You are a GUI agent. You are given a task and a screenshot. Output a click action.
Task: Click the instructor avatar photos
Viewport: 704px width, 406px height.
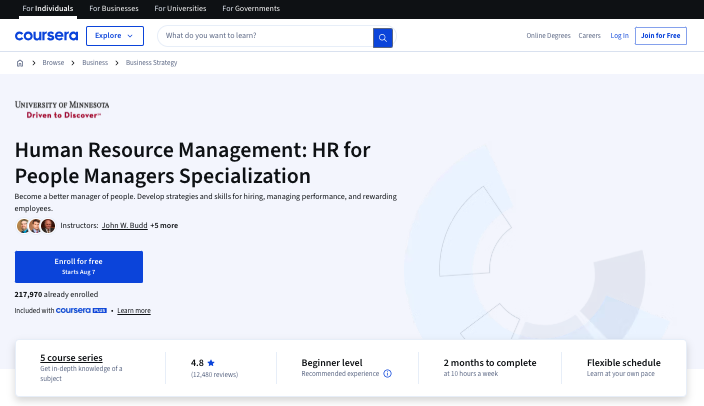coord(35,226)
